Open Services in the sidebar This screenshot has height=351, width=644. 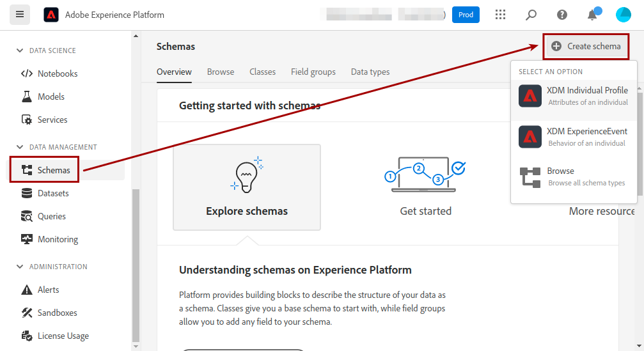click(x=44, y=120)
